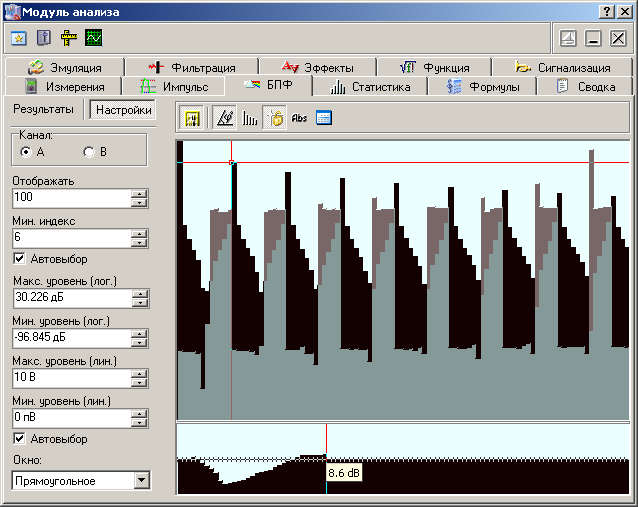Switch to the Импульс tab
Image resolution: width=638 pixels, height=507 pixels.
click(x=174, y=87)
